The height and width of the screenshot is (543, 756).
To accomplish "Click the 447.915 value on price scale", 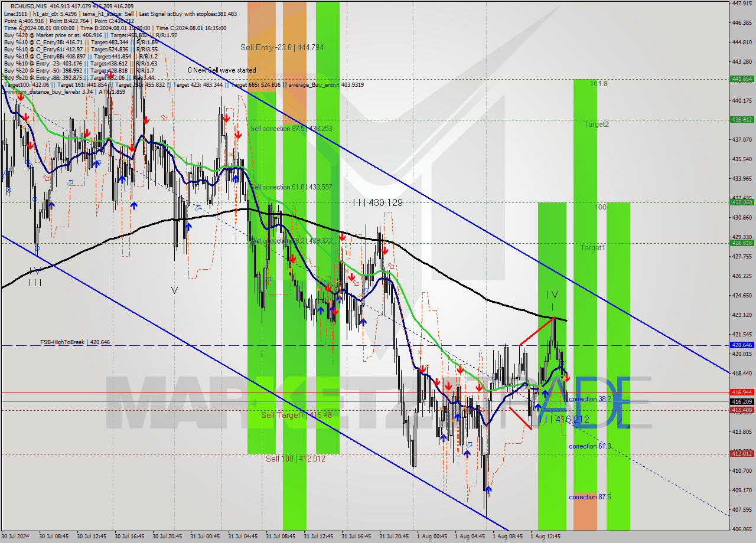I will 741,3.
